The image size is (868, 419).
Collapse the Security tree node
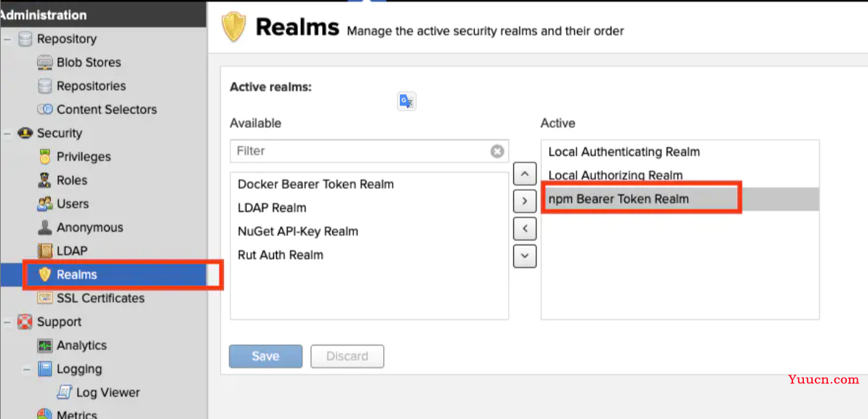[6, 133]
